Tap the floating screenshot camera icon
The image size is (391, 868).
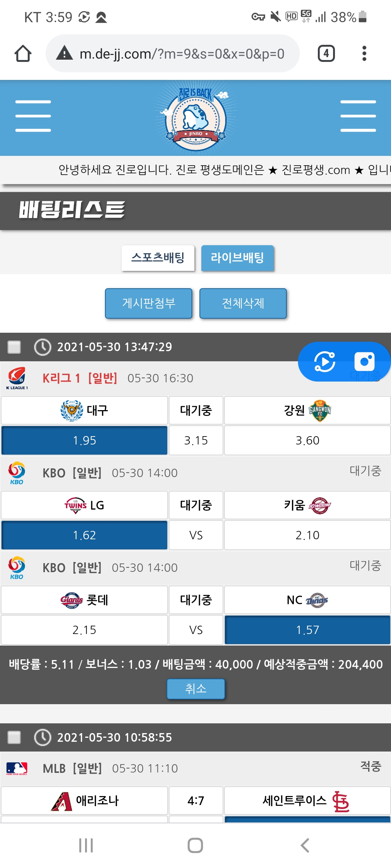click(364, 361)
